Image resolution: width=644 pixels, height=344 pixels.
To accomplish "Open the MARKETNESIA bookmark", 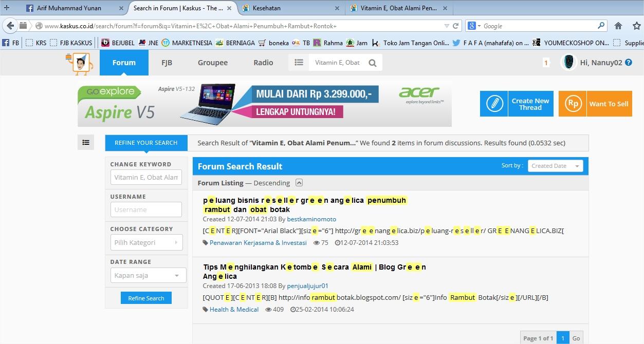I will [187, 43].
